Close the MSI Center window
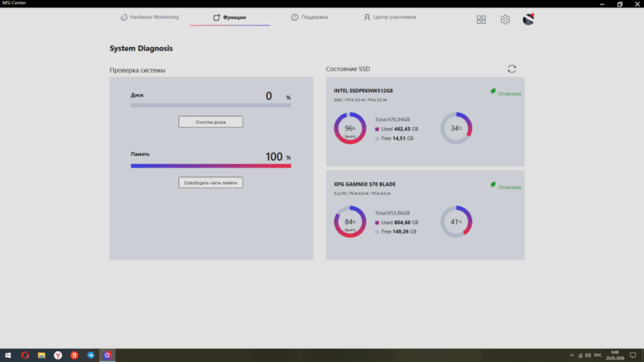Viewport: 644px width, 362px height. tap(637, 4)
